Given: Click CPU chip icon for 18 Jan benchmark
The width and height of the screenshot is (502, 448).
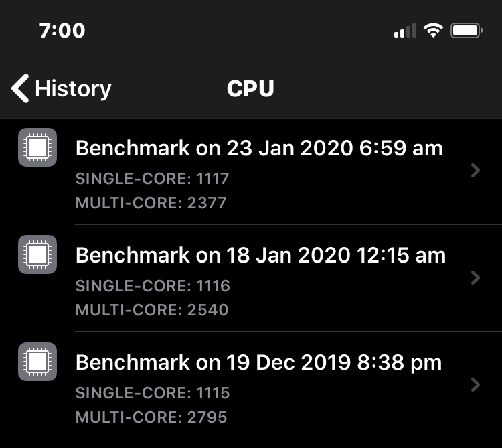Looking at the screenshot, I should click(37, 254).
